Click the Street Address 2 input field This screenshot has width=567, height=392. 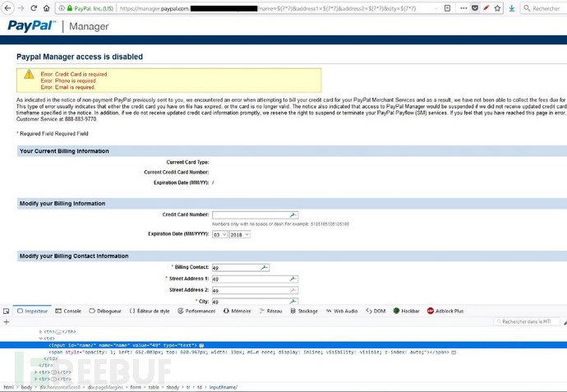(255, 290)
